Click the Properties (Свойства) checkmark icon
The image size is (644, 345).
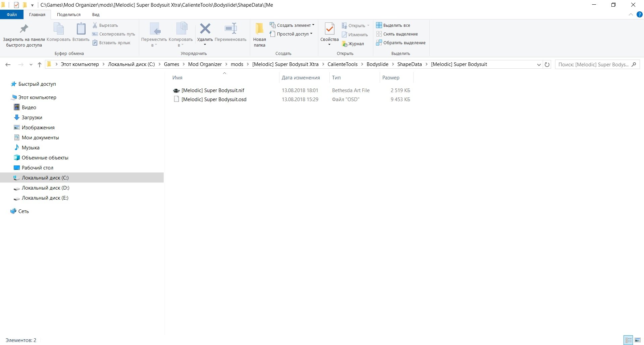329,29
